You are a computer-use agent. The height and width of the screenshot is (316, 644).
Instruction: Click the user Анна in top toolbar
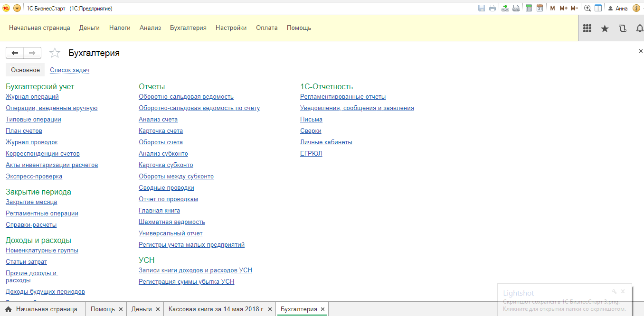tap(618, 8)
